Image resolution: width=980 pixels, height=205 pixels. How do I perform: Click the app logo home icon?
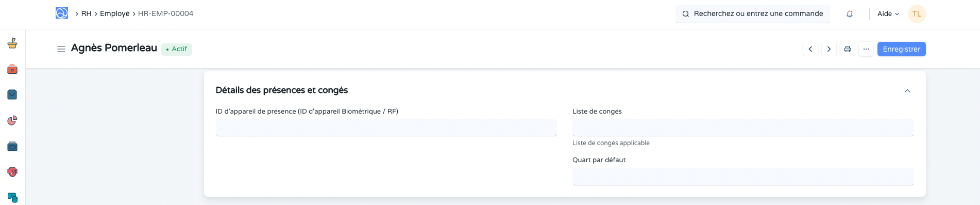[62, 13]
